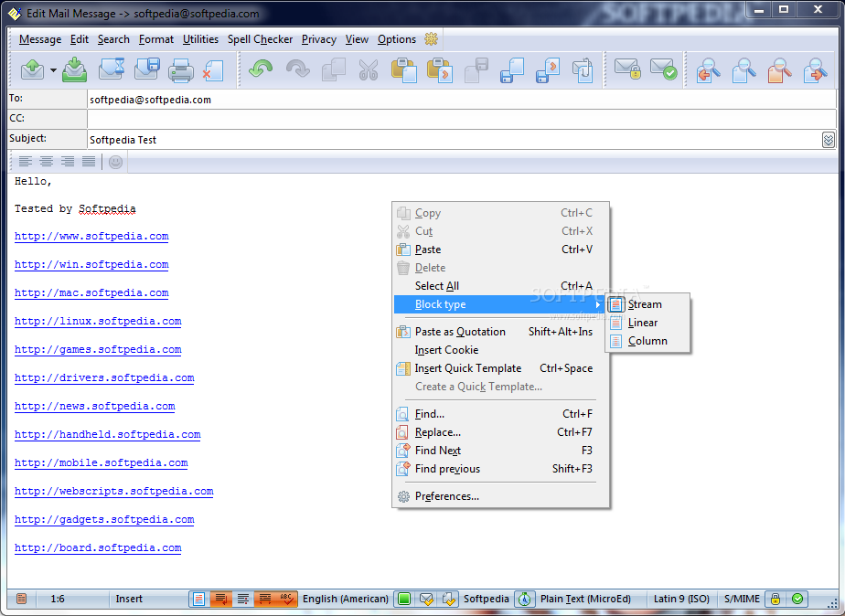Click in the Subject field
This screenshot has height=616, width=845.
(x=454, y=140)
